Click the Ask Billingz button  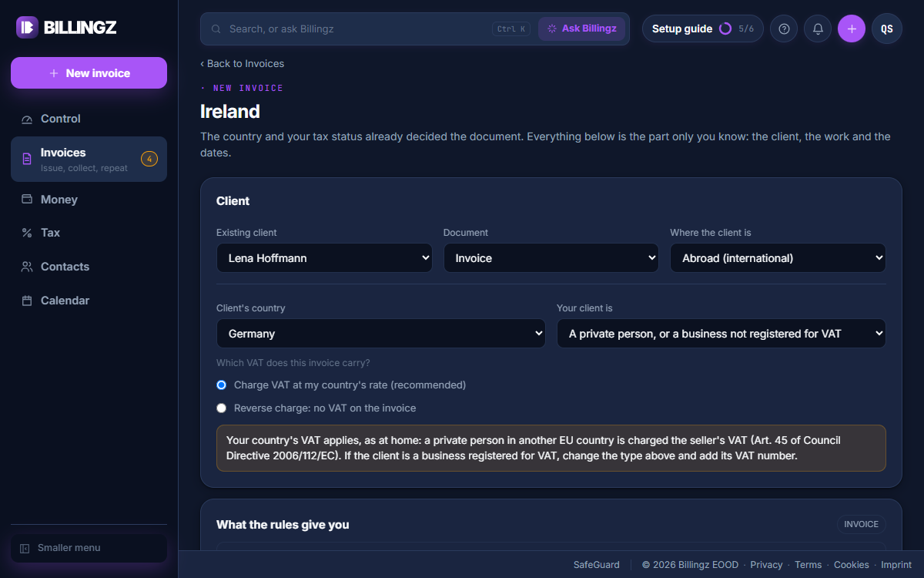pyautogui.click(x=581, y=29)
